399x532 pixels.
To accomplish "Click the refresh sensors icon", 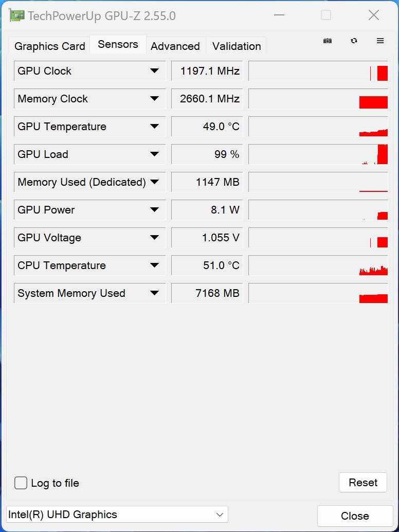I will tap(354, 41).
